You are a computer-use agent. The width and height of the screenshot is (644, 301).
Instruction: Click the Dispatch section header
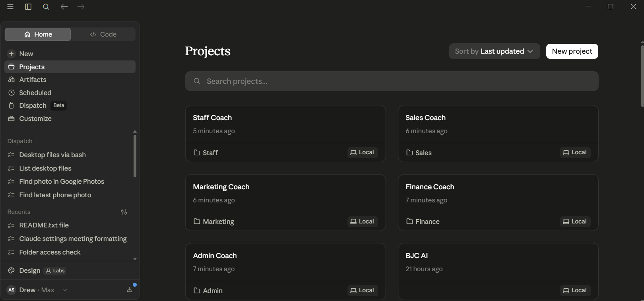(x=20, y=141)
